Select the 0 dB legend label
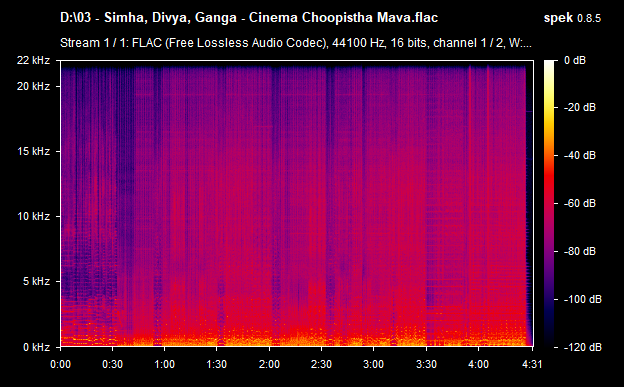The height and width of the screenshot is (387, 624). (575, 61)
